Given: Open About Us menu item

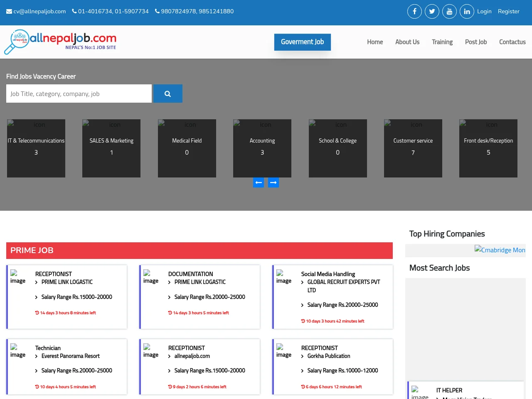Looking at the screenshot, I should (x=407, y=42).
